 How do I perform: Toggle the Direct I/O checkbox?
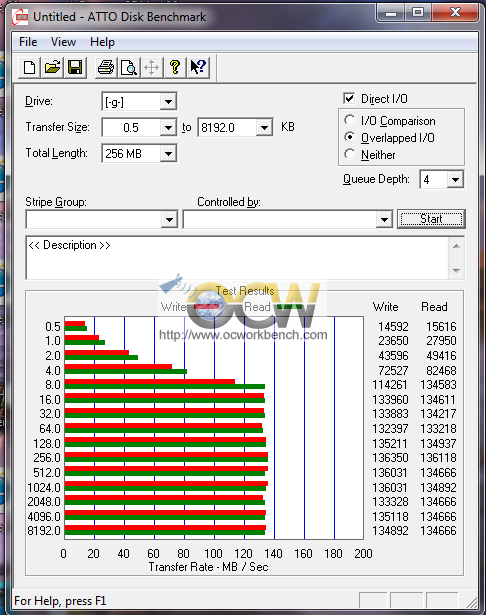tap(349, 98)
